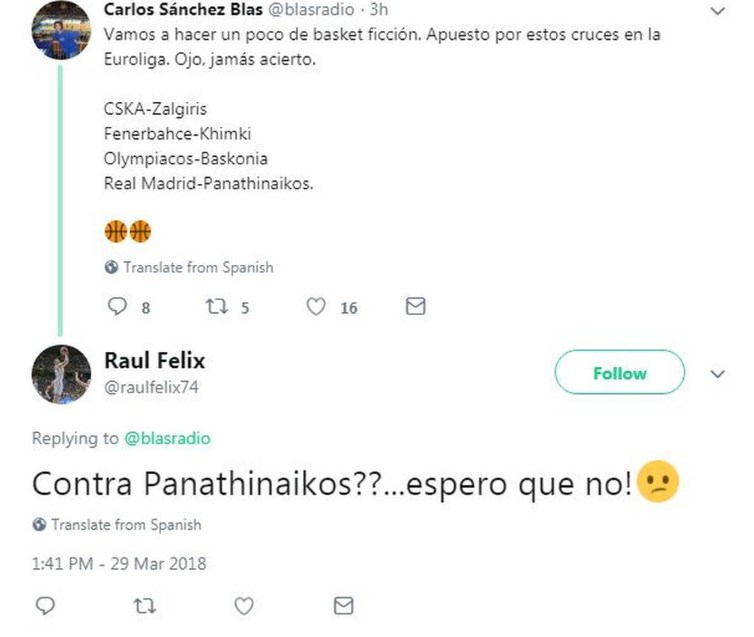Click the @raulfelix74 handle
Screen dimensions: 754x637
151,387
